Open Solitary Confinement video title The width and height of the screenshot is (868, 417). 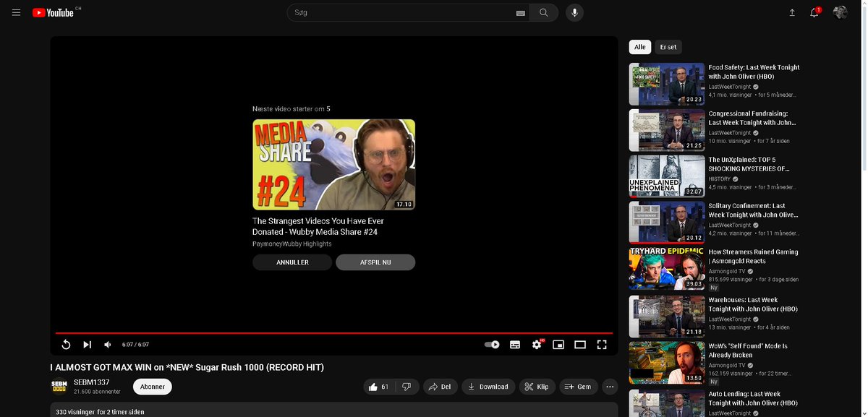753,210
